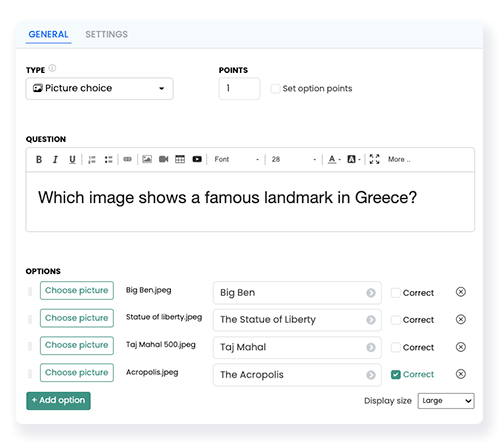Click the Taj Mahal 500.jpeg file name
The image size is (500, 445).
161,345
